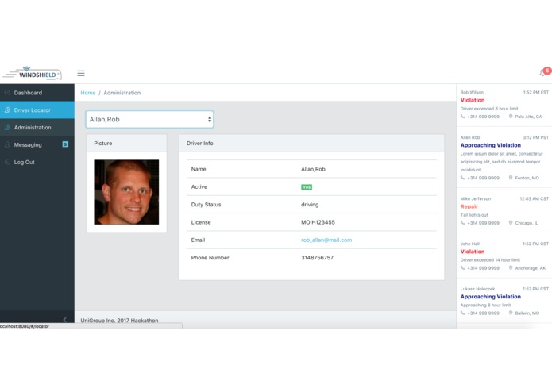Screen dimensions: 552x392
Task: Click the rob_allan@mail.com email link
Action: 326,240
